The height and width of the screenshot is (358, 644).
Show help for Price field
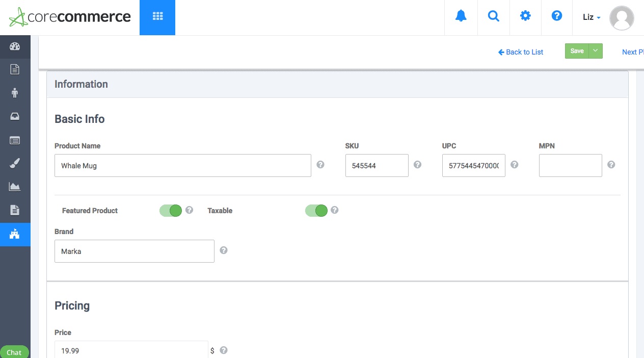224,350
